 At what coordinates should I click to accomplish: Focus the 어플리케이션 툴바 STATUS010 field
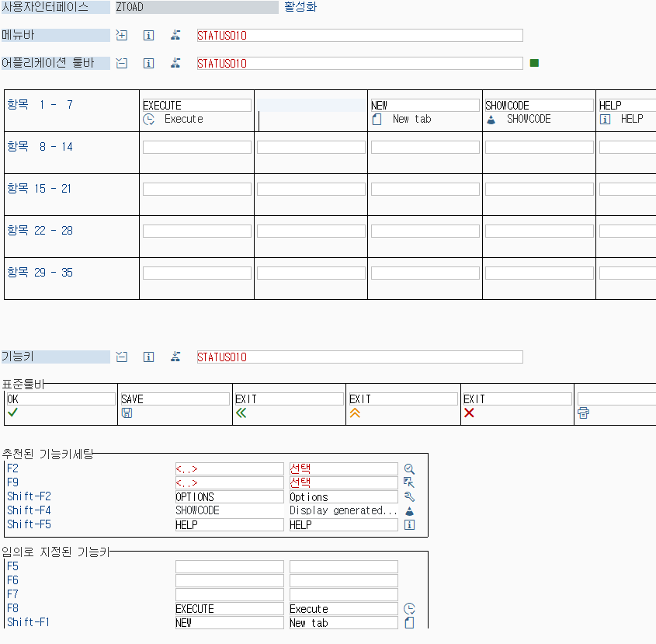tap(359, 63)
